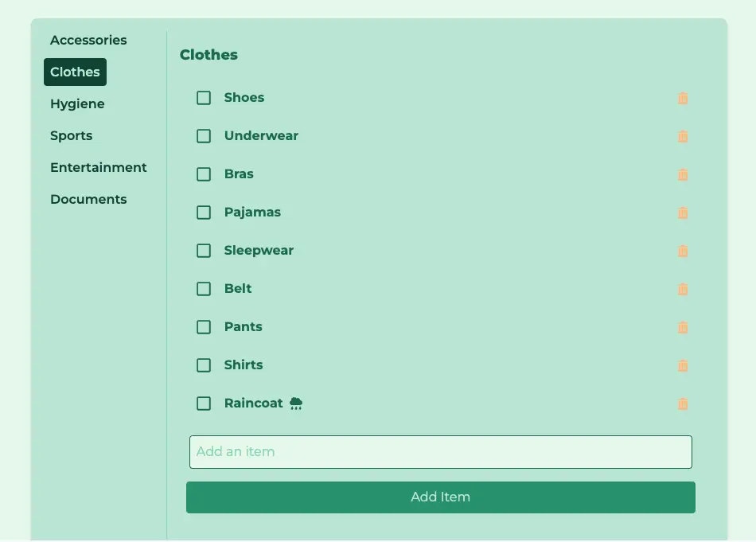The height and width of the screenshot is (542, 756).
Task: Delete Pajamas via its trash icon
Action: pyautogui.click(x=683, y=213)
